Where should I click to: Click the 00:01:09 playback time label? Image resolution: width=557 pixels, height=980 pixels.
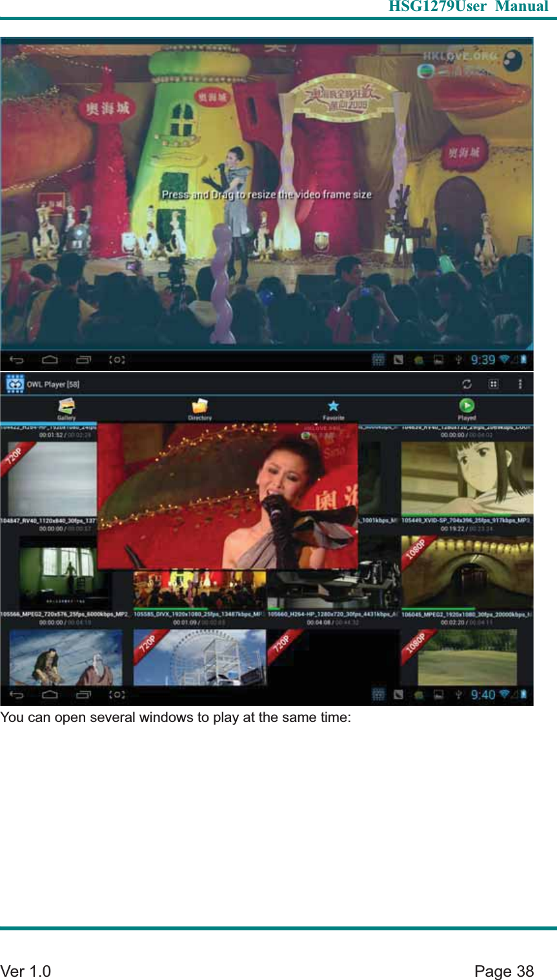point(185,623)
